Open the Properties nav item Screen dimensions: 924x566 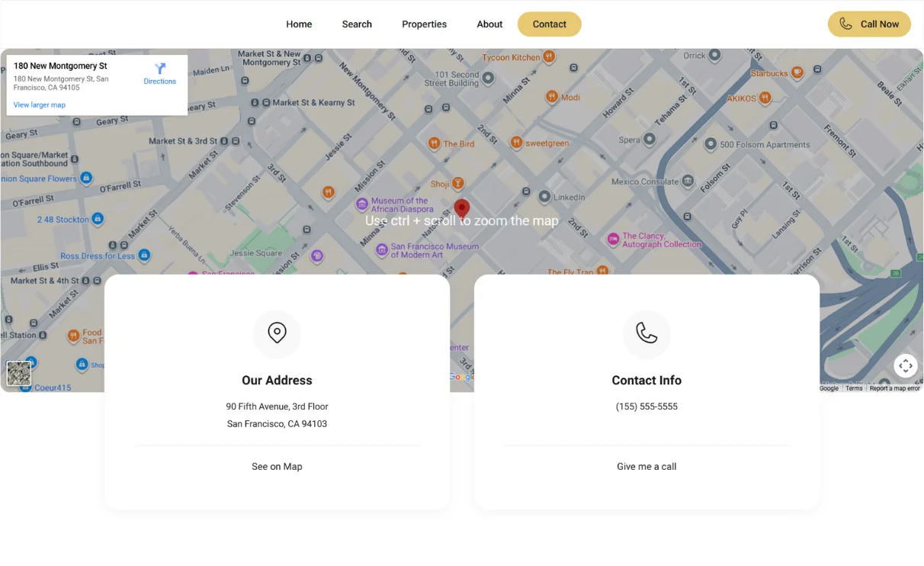tap(424, 24)
